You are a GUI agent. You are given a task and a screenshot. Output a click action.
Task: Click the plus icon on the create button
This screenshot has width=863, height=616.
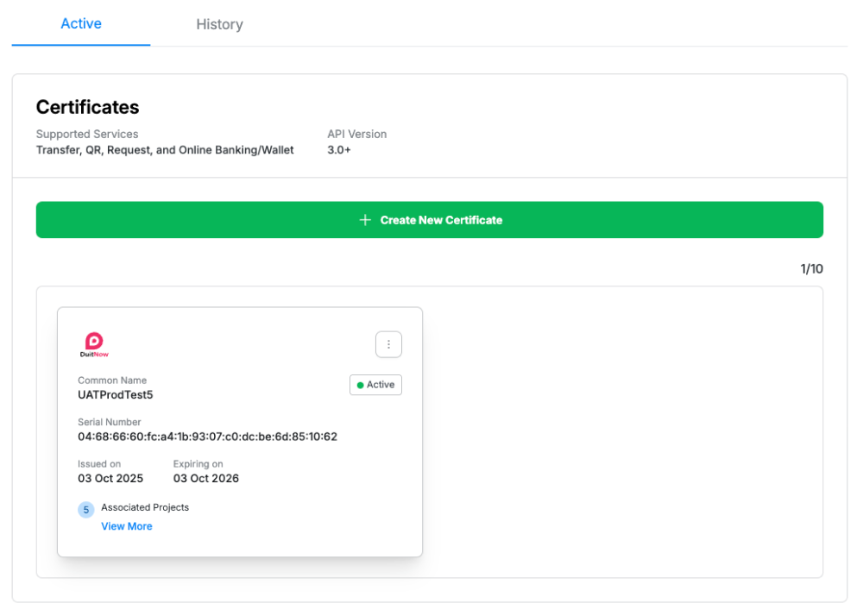365,220
